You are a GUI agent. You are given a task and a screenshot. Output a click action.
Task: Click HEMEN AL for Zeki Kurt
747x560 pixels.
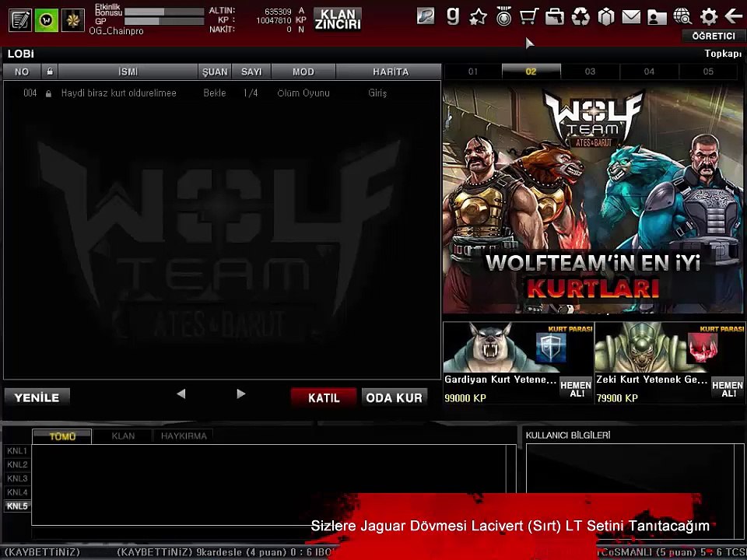pyautogui.click(x=728, y=389)
